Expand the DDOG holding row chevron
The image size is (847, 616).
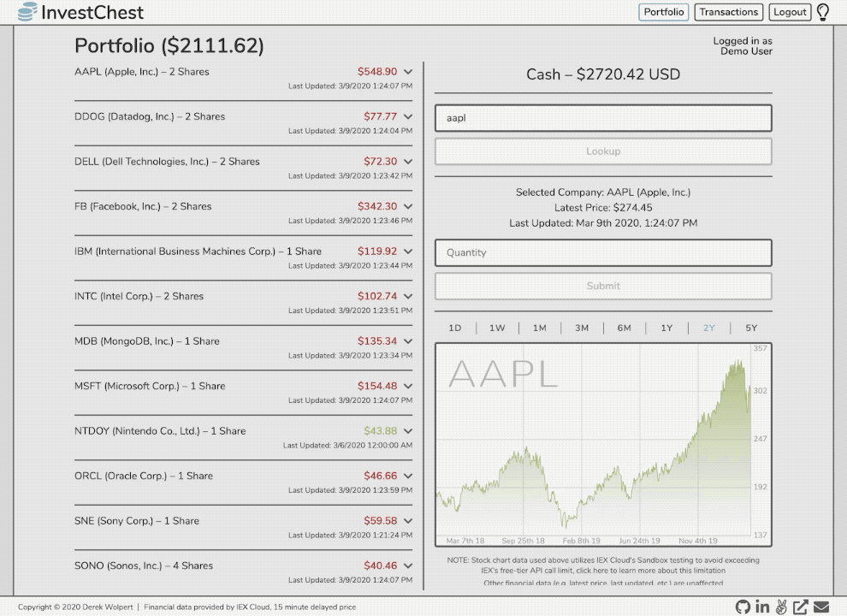(x=408, y=116)
